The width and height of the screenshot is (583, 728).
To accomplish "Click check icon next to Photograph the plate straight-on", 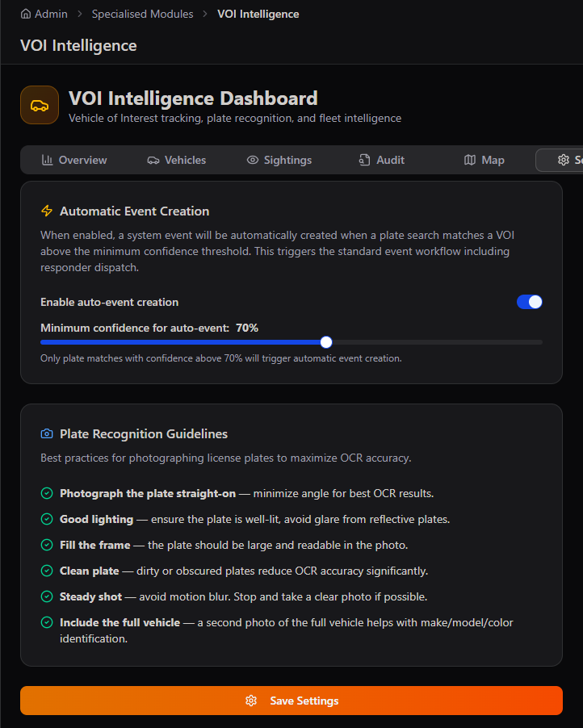I will (x=47, y=493).
